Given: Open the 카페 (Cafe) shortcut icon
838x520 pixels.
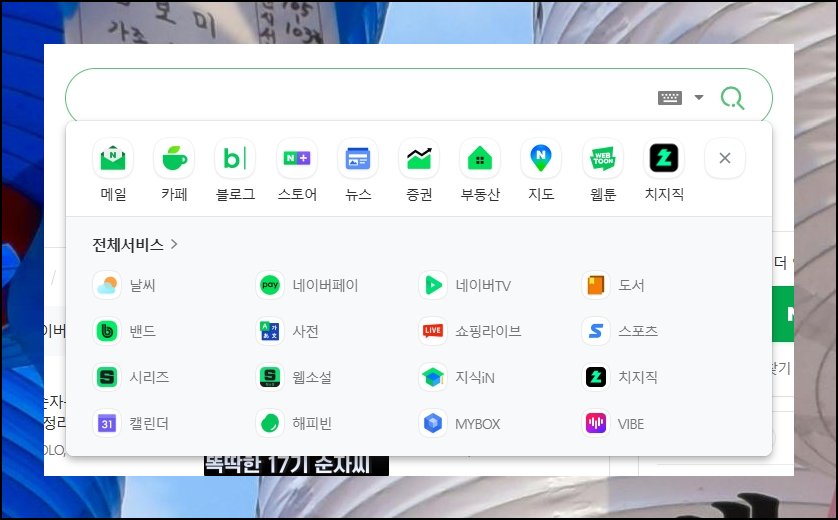Looking at the screenshot, I should [x=174, y=158].
